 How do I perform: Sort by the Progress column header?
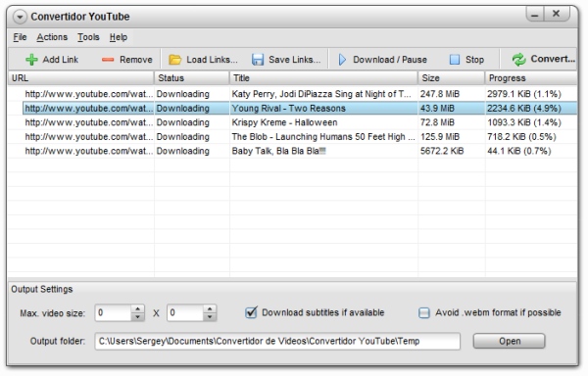pyautogui.click(x=531, y=78)
